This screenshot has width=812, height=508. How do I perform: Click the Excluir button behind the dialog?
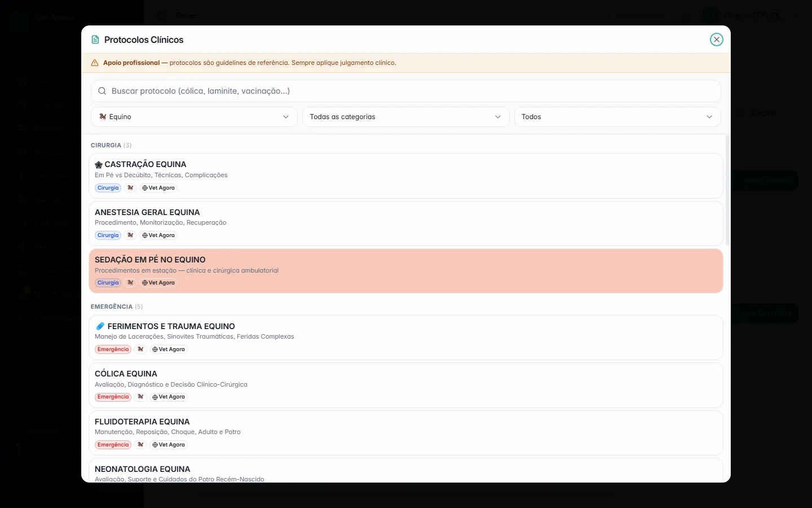(x=758, y=113)
